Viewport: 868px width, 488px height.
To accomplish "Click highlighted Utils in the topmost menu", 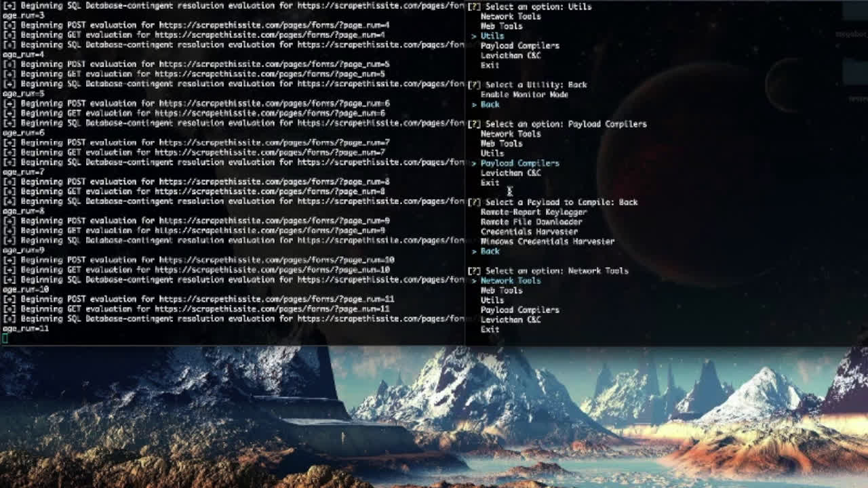I will pos(492,36).
